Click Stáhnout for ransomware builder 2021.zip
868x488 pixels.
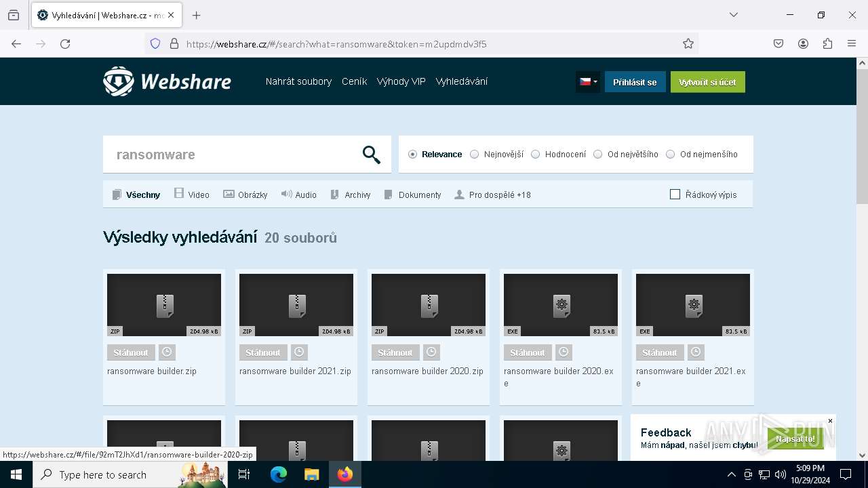[263, 352]
